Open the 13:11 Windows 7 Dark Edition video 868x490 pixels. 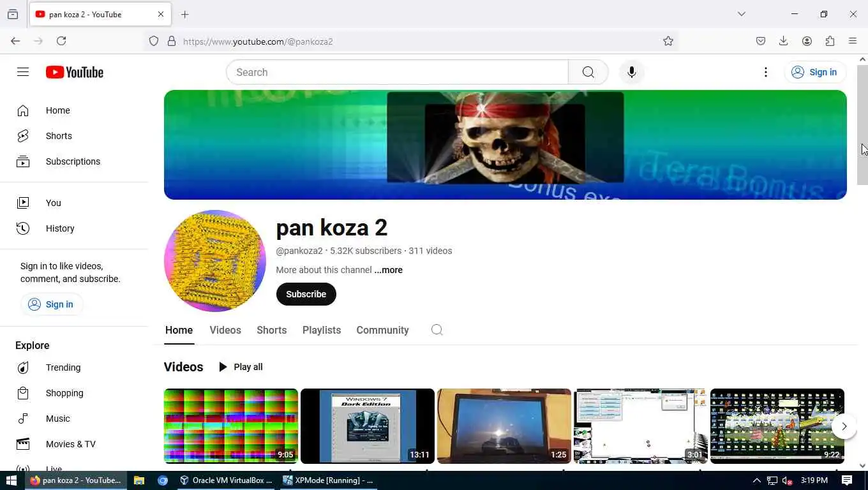point(368,426)
